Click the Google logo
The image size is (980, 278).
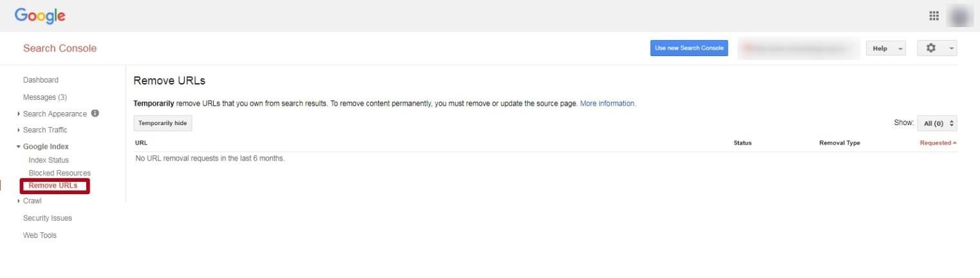pos(40,16)
